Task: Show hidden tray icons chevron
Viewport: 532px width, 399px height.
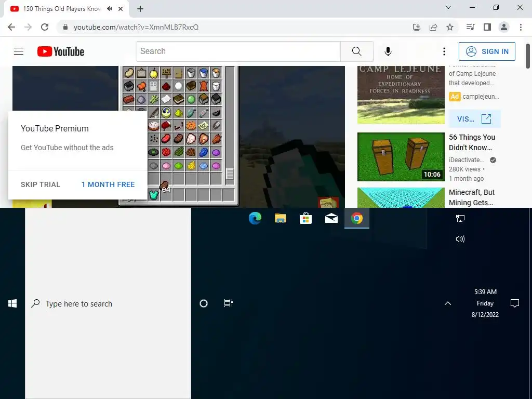Action: click(x=448, y=303)
